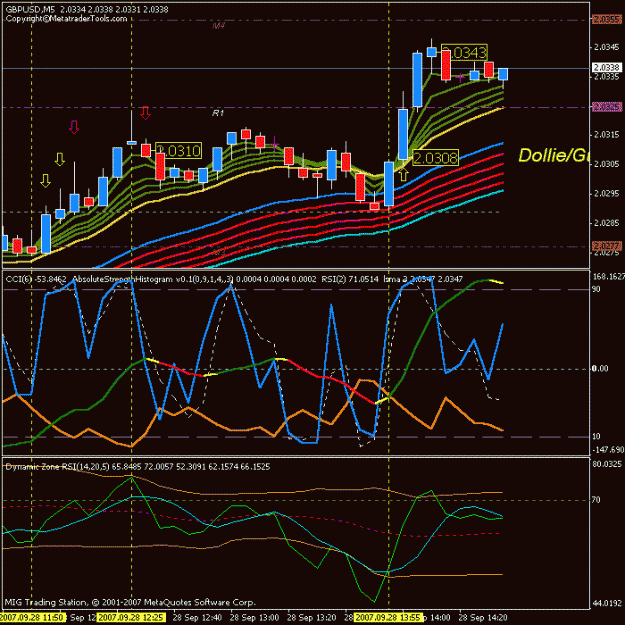
Task: Select the purple cross beside 2.0343 label
Action: point(460,77)
